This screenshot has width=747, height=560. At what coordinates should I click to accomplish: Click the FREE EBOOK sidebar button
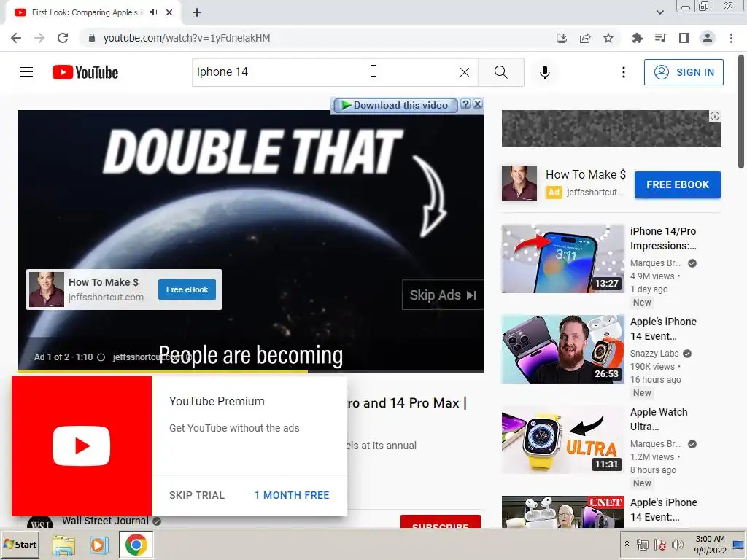tap(678, 184)
